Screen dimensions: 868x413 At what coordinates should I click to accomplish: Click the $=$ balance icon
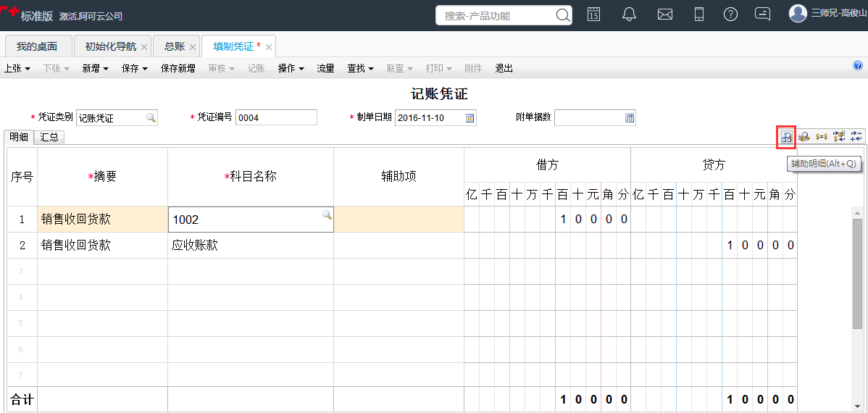[822, 137]
